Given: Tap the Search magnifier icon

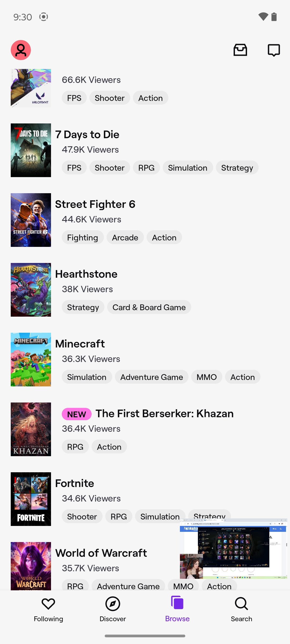Looking at the screenshot, I should coord(241,604).
